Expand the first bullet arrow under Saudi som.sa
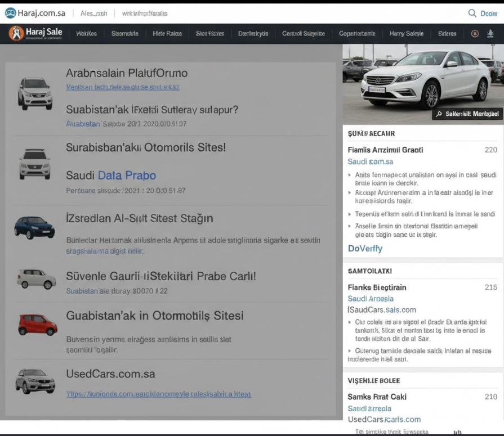Viewport: 504px width, 436px height. click(350, 176)
